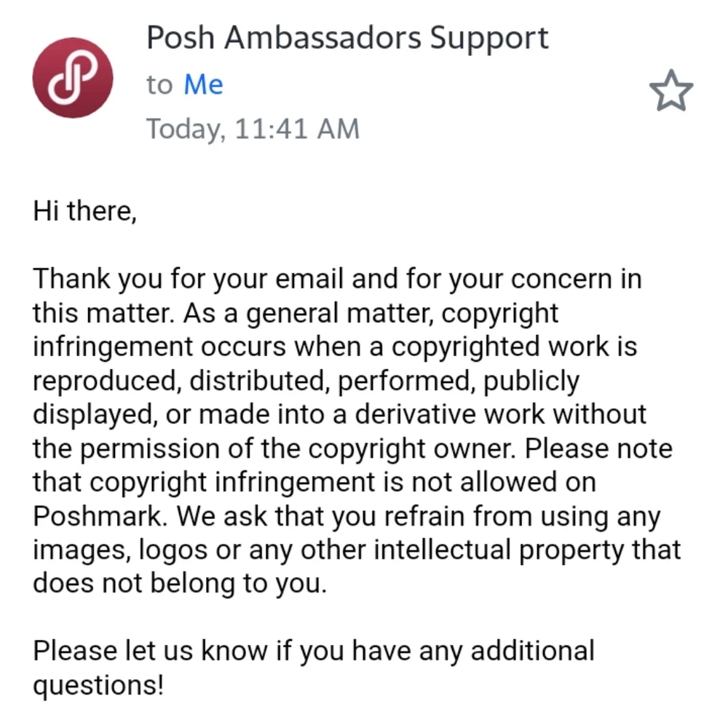Click the word "publicly" in the body
The height and width of the screenshot is (728, 728).
pos(531,381)
